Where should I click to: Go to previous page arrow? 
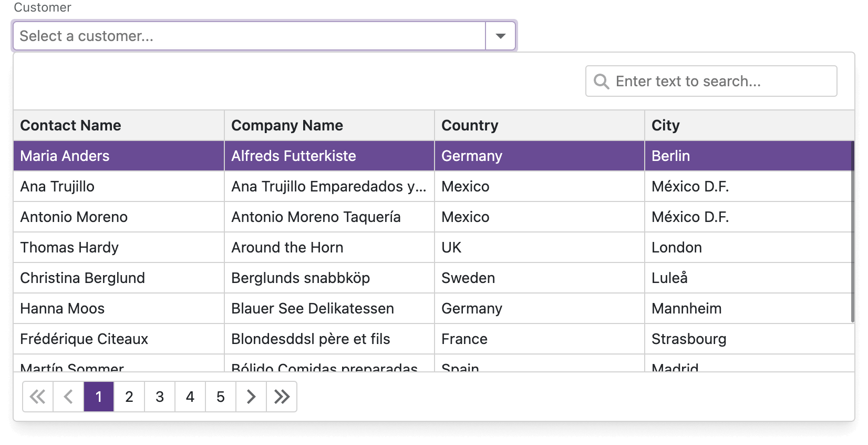(x=68, y=397)
